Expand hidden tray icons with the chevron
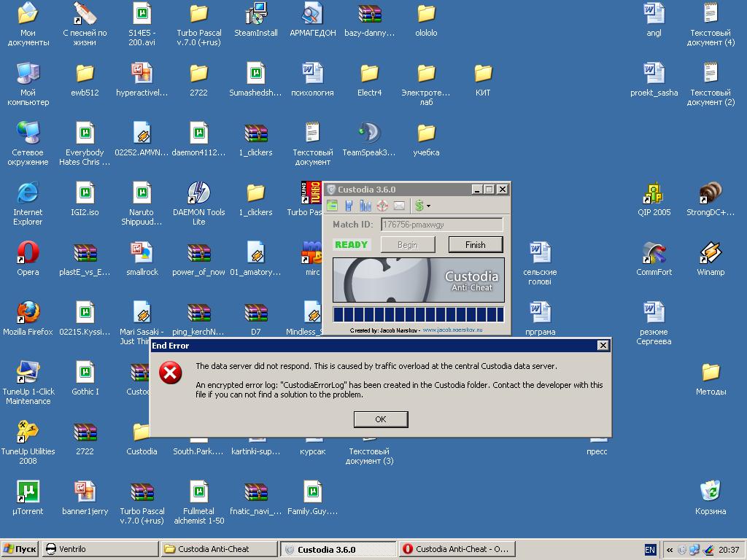Image resolution: width=747 pixels, height=560 pixels. click(x=670, y=550)
